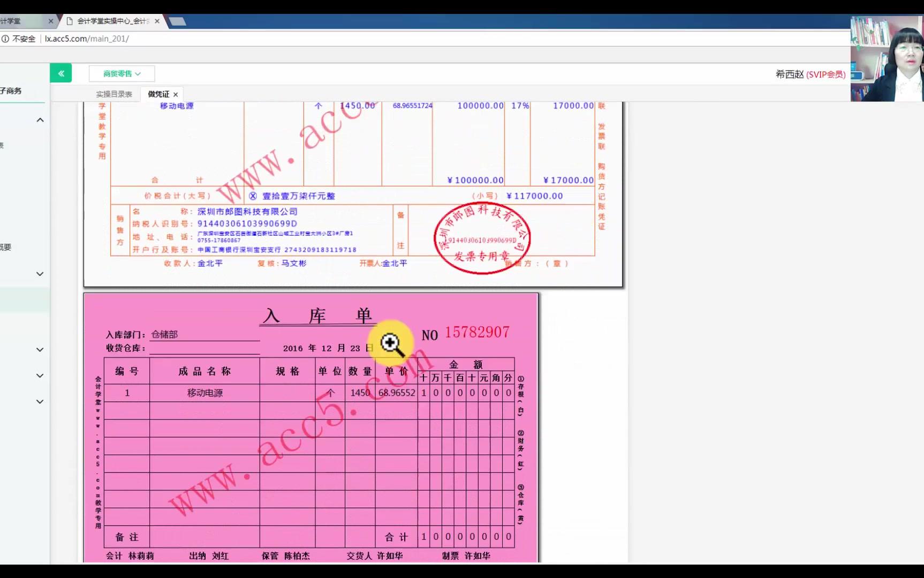Close the first browser tab 计学堂
924x578 pixels.
point(51,21)
